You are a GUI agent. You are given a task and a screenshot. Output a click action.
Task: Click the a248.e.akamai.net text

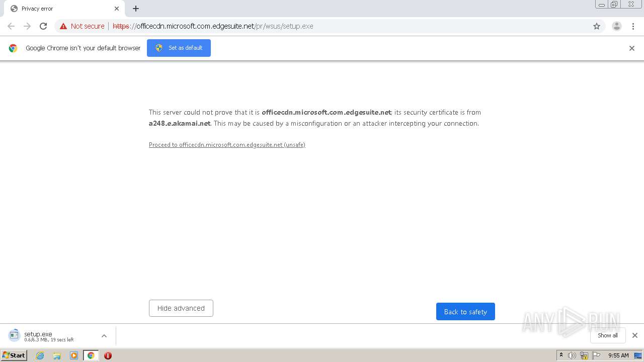point(180,123)
